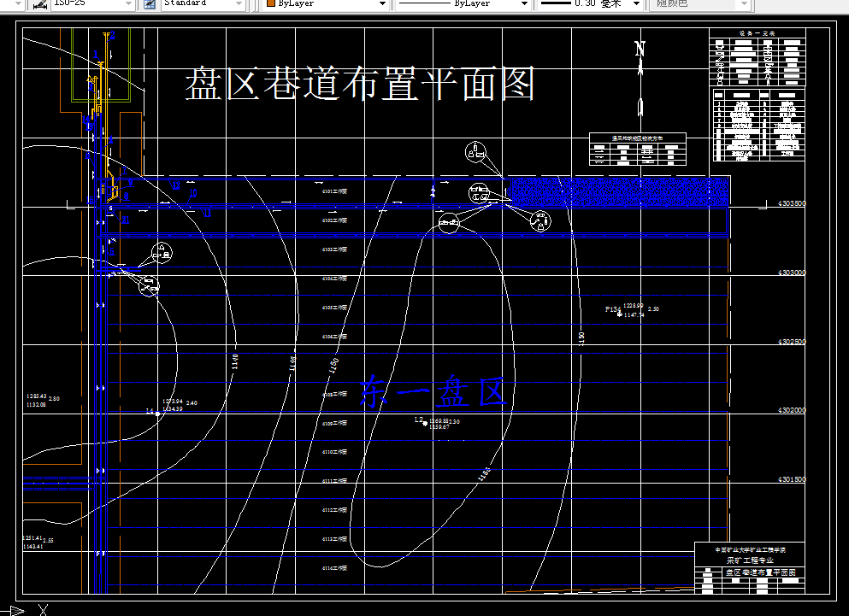Click the 4303000 coordinate label
This screenshot has width=849, height=616.
(792, 273)
